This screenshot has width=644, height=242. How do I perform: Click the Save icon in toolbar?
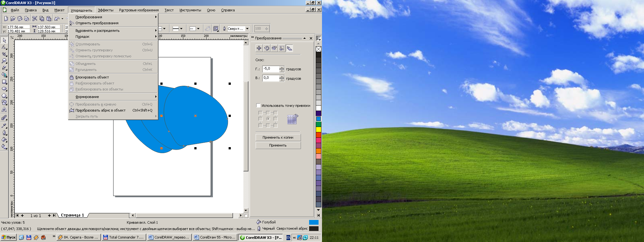[x=20, y=19]
